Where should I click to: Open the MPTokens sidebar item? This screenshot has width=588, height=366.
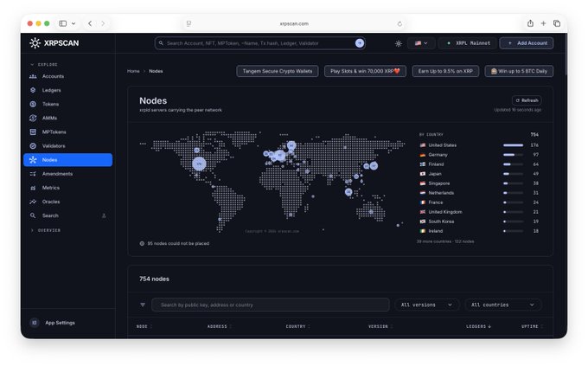tap(67, 132)
